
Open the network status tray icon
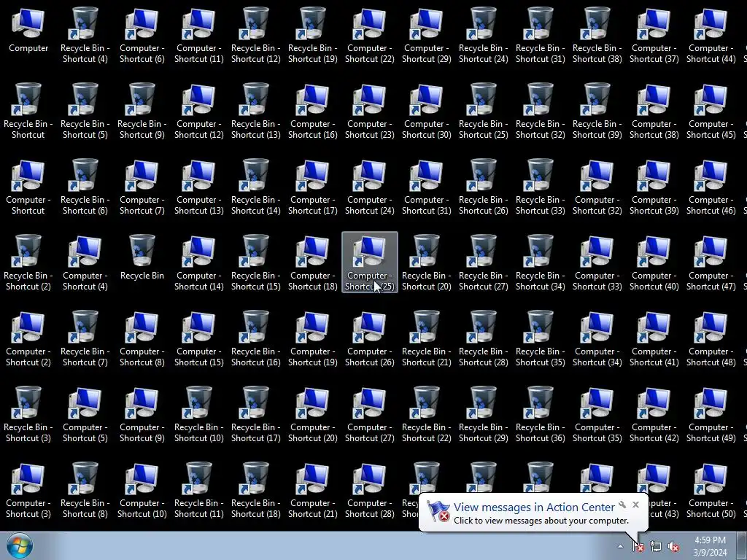(x=656, y=547)
